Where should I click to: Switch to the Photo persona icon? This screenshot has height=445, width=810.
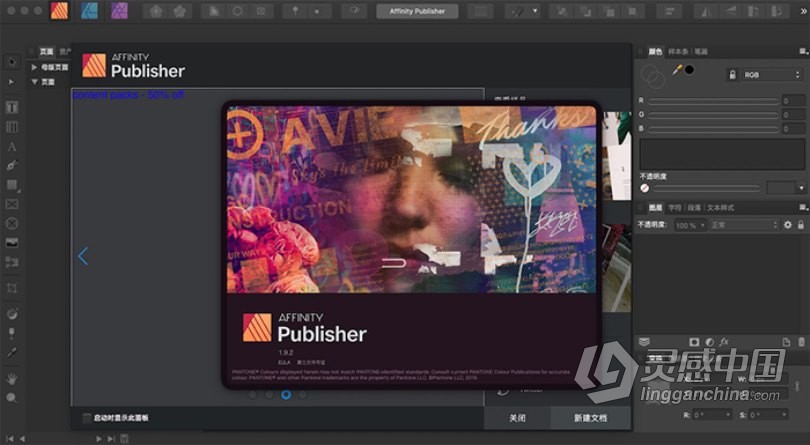[119, 10]
